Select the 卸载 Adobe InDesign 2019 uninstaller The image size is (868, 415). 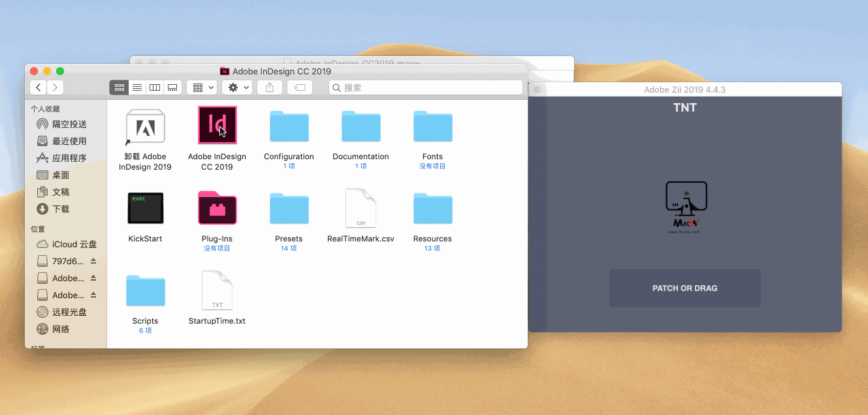[x=145, y=125]
